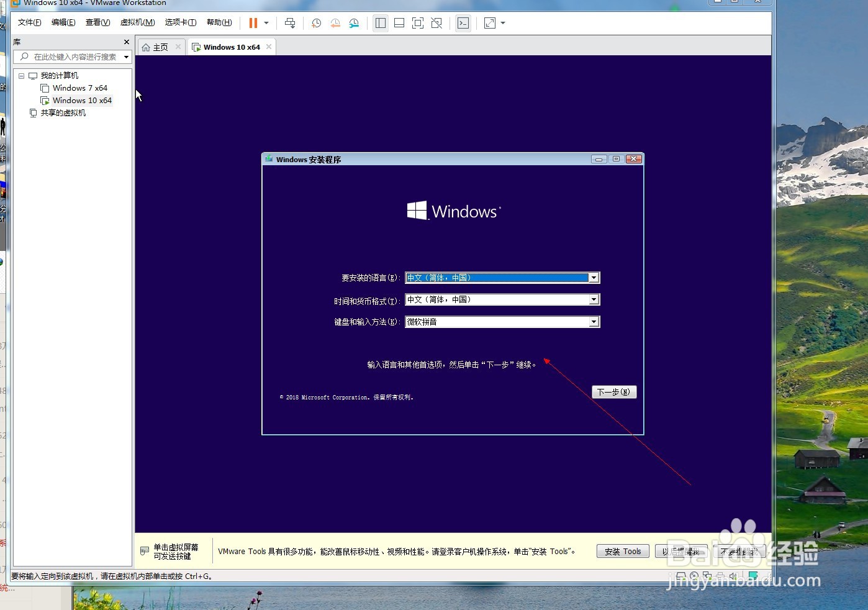Screen dimensions: 868x610
Task: Select 共享的虚拟机 in library tree
Action: coord(63,113)
